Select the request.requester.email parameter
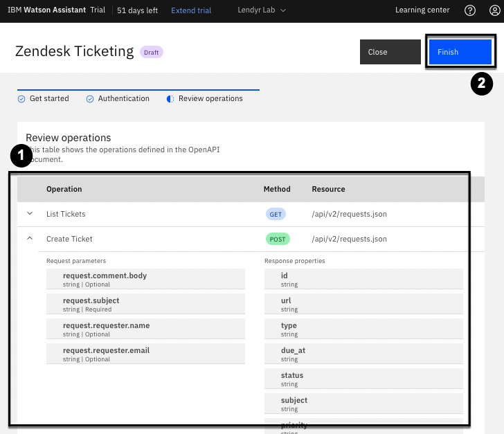 tap(145, 354)
